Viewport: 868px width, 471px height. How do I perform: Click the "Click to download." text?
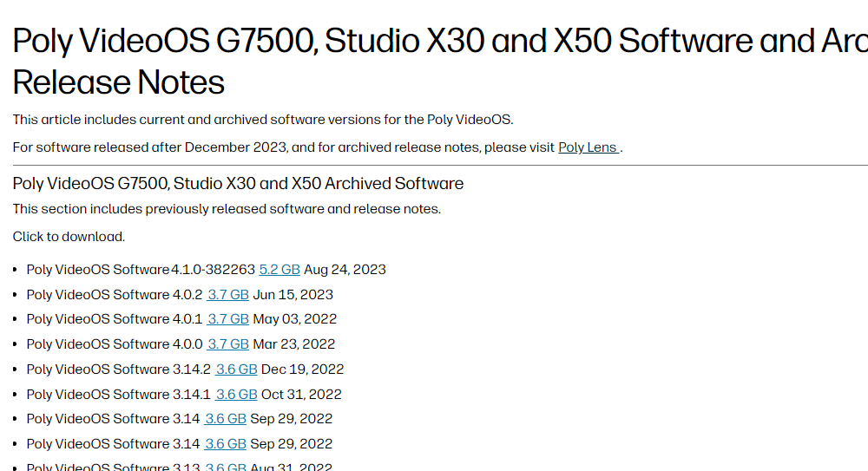[x=69, y=237]
